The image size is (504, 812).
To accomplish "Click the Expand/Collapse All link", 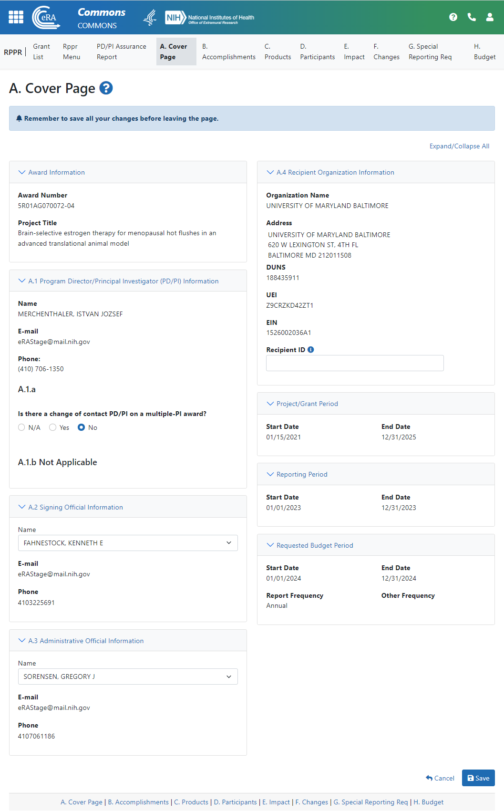I will (x=459, y=146).
